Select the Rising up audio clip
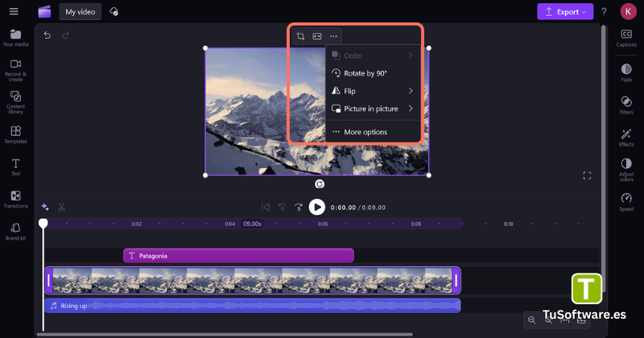Screen dimensions: 644x338 click(253, 306)
